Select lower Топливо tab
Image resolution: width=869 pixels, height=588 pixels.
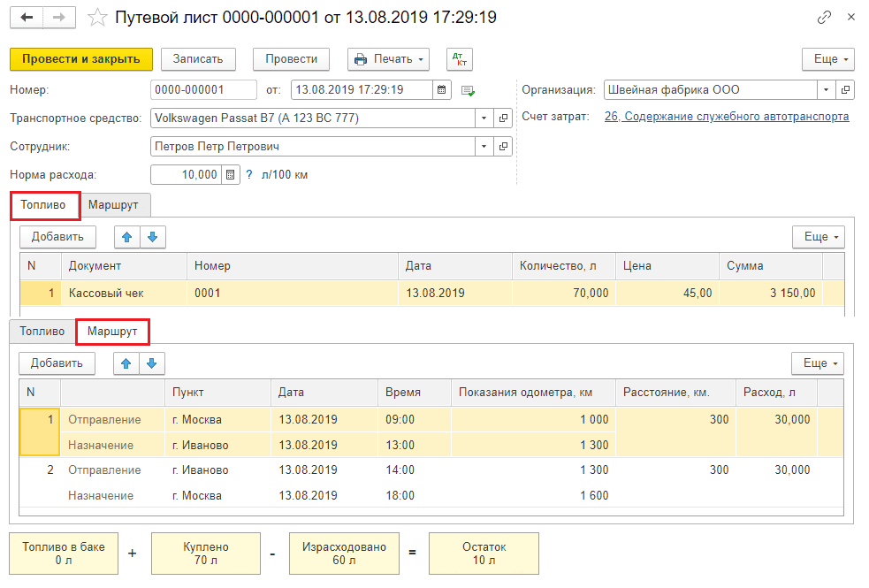tap(42, 331)
